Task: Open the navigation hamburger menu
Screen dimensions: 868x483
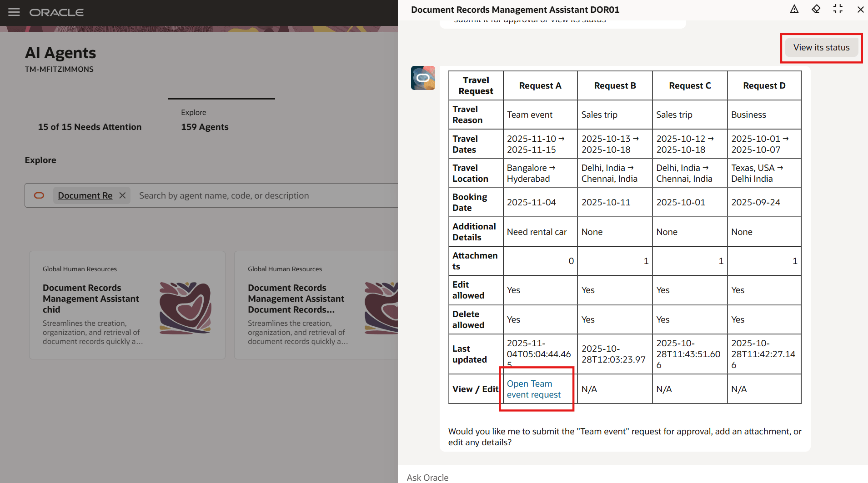Action: click(x=14, y=12)
